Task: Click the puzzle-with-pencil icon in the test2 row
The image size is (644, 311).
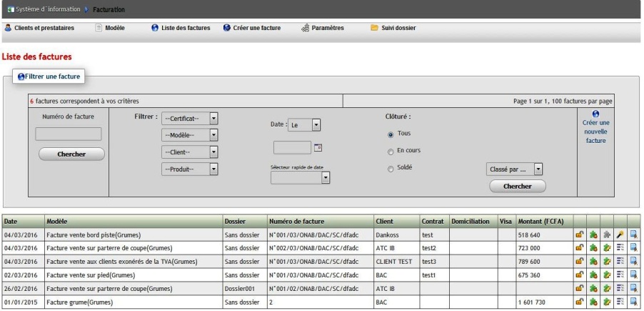Action: pyautogui.click(x=607, y=248)
